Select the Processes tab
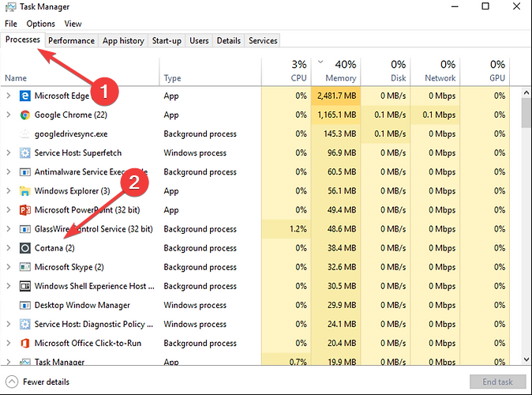Image resolution: width=532 pixels, height=395 pixels. click(23, 39)
